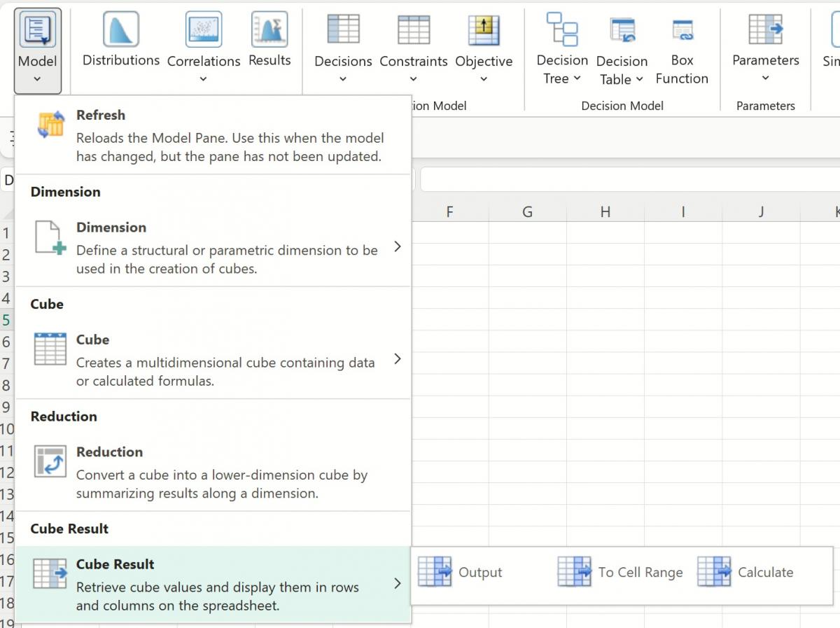The height and width of the screenshot is (628, 840).
Task: Collapse the Model dropdown button
Action: coord(38,51)
